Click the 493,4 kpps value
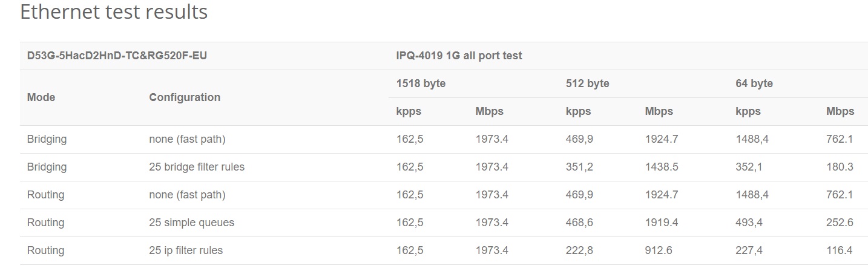868x277 pixels. (x=749, y=223)
